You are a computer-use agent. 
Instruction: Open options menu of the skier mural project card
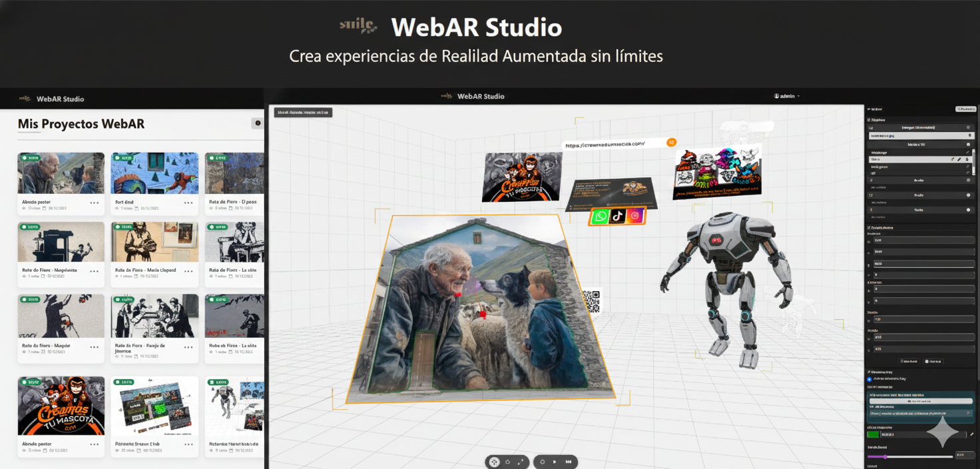tap(188, 203)
